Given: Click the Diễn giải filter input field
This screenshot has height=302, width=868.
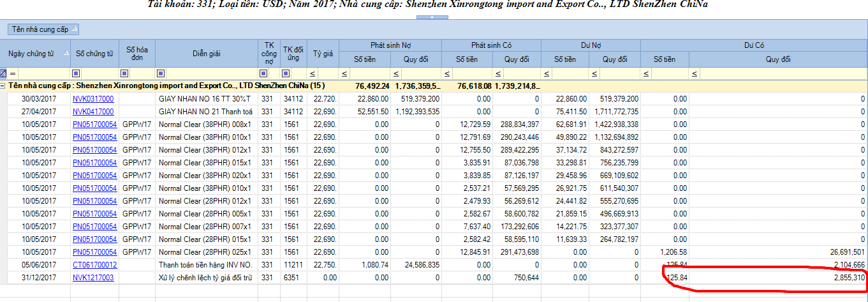Looking at the screenshot, I should [x=210, y=73].
